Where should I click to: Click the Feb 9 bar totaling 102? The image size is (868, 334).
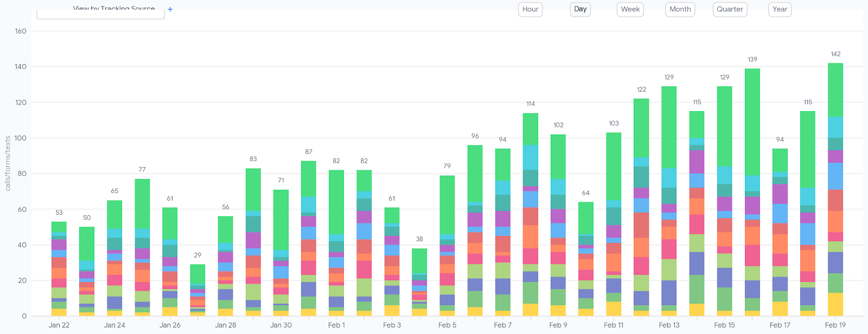point(558,225)
